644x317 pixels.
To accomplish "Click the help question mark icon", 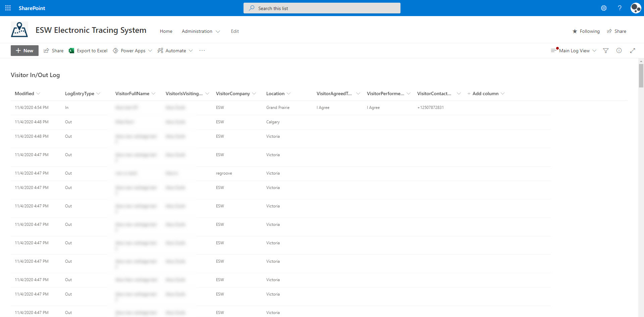I will (x=620, y=8).
